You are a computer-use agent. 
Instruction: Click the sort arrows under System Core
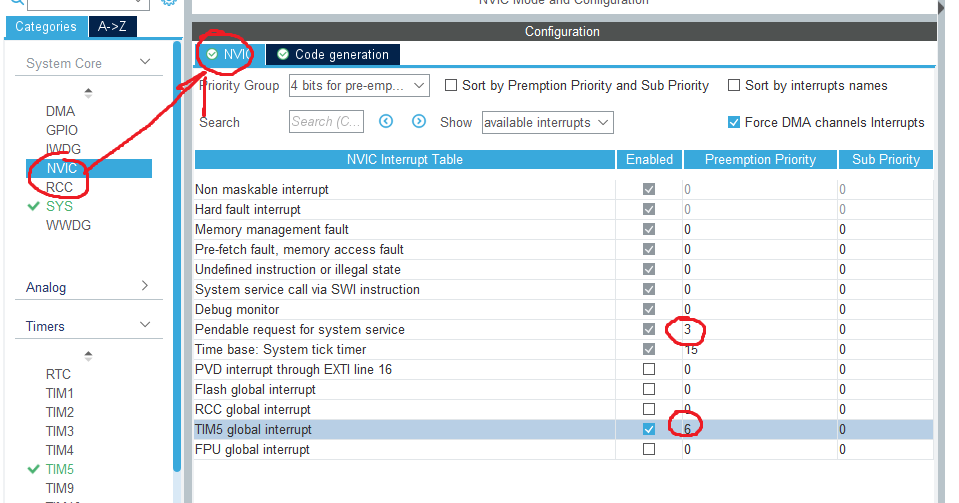(88, 93)
